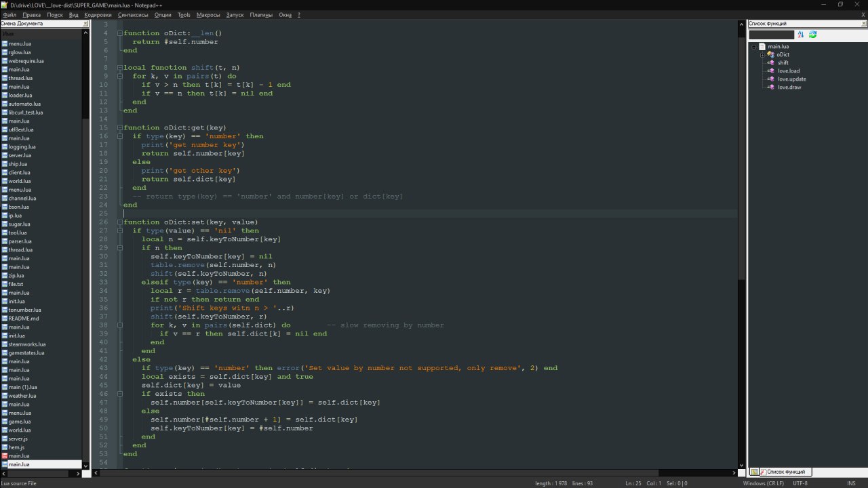The width and height of the screenshot is (868, 488).
Task: Fold the oDict:get function at line 15
Action: point(119,127)
